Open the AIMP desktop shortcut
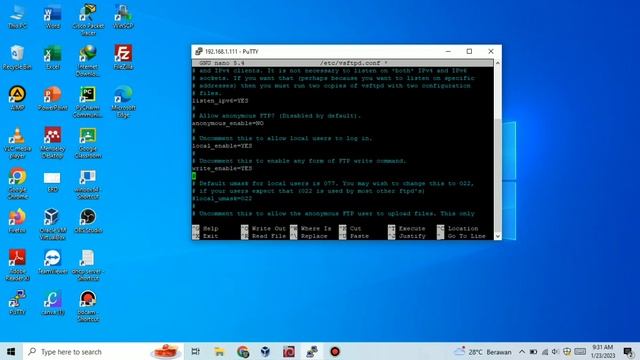The image size is (640, 360). click(x=17, y=98)
